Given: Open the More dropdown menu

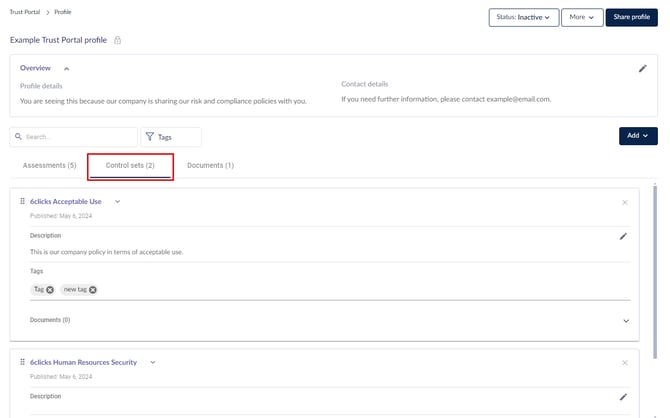Looking at the screenshot, I should (x=581, y=17).
